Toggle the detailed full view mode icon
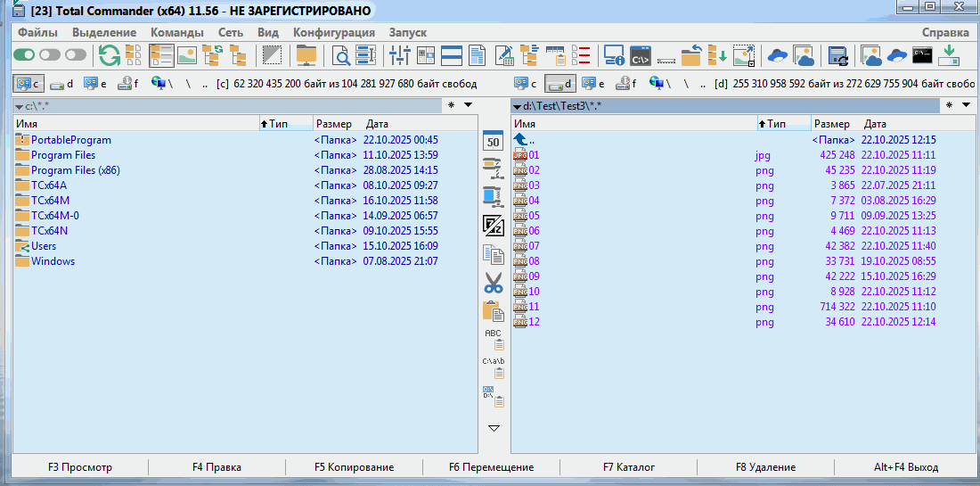 [x=160, y=55]
